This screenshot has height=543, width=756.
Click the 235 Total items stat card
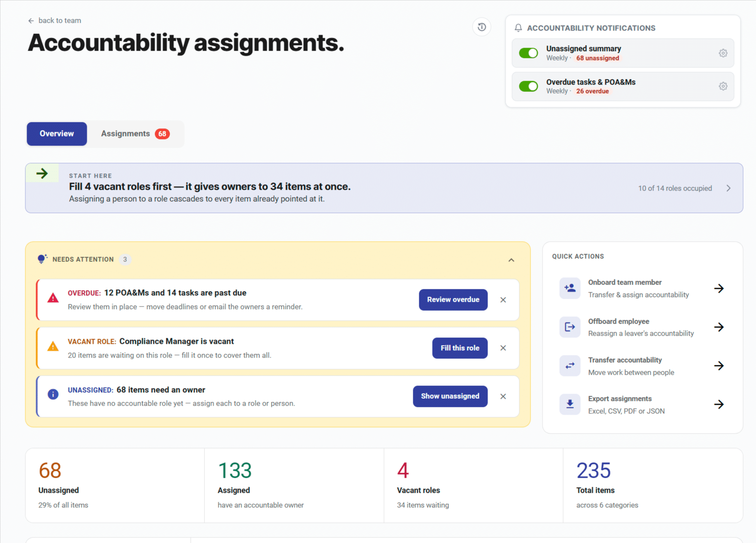tap(653, 485)
